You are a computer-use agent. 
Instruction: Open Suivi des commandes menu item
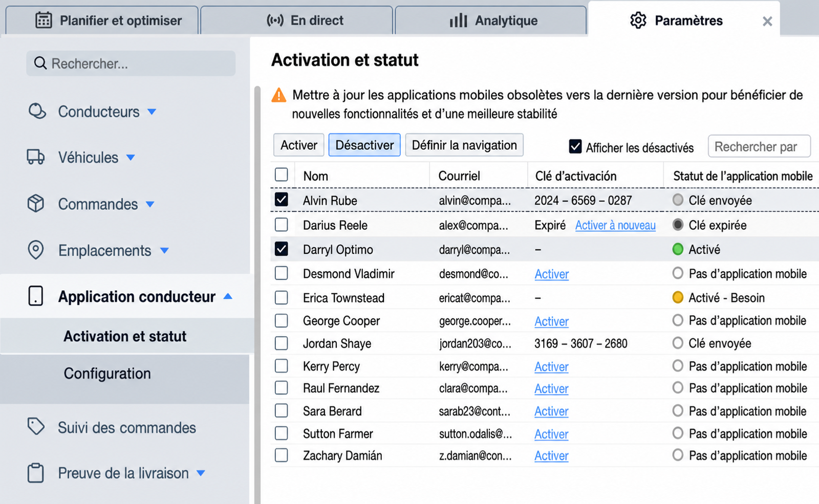127,427
